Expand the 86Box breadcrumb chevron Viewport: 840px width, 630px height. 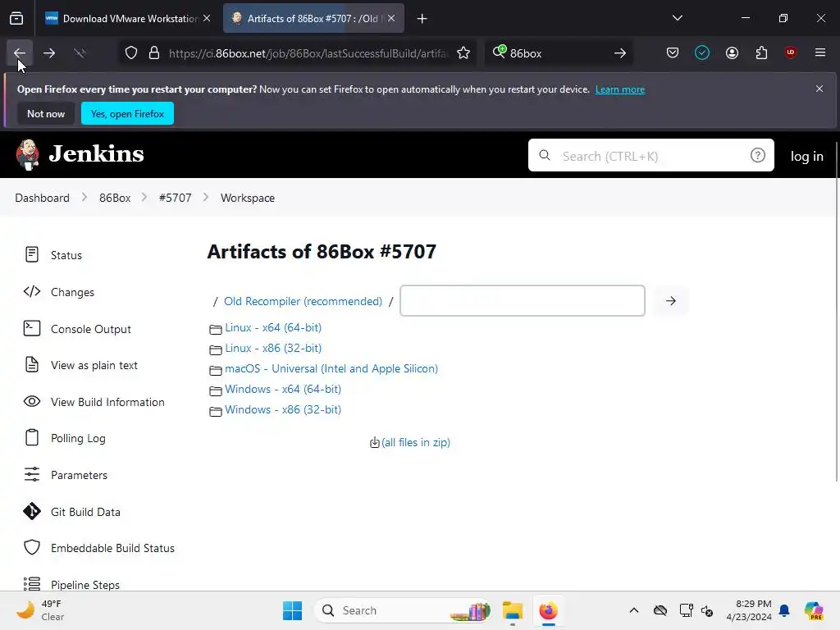(144, 197)
